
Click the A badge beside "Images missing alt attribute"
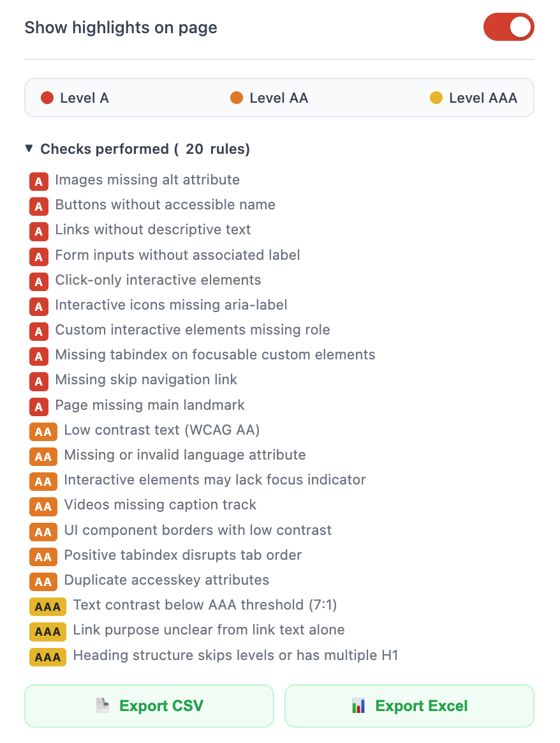38,181
